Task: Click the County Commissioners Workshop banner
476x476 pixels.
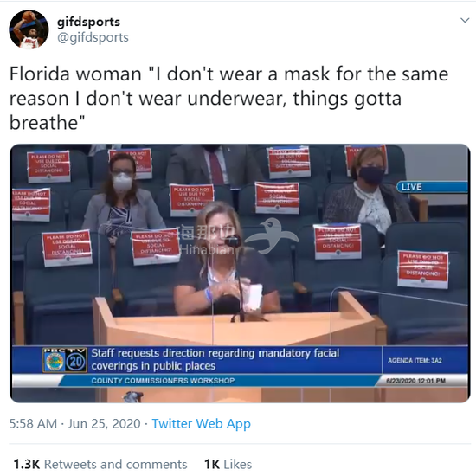Action: tap(163, 381)
